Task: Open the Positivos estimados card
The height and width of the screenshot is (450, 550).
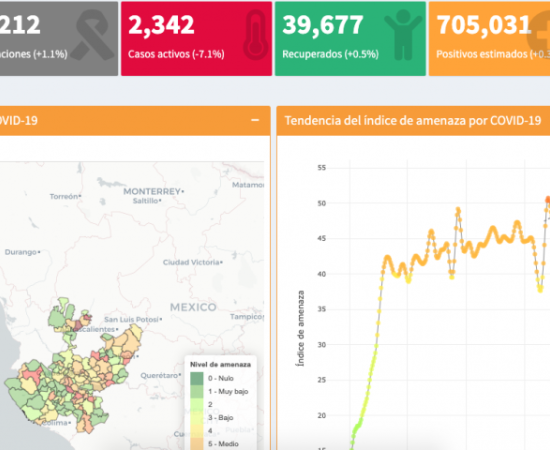Action: pos(489,39)
